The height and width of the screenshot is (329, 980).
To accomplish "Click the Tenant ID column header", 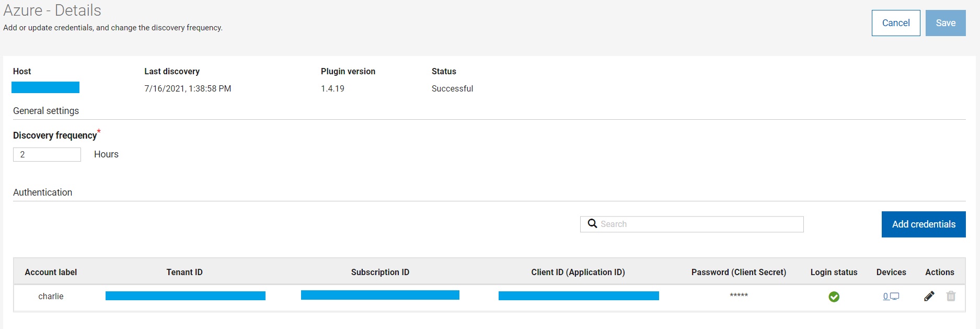I will click(185, 272).
